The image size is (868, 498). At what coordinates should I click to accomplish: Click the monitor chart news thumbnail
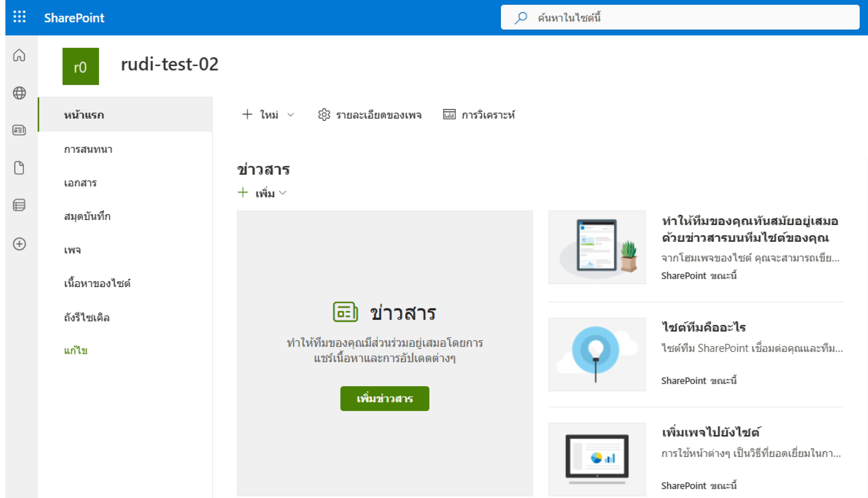click(597, 459)
